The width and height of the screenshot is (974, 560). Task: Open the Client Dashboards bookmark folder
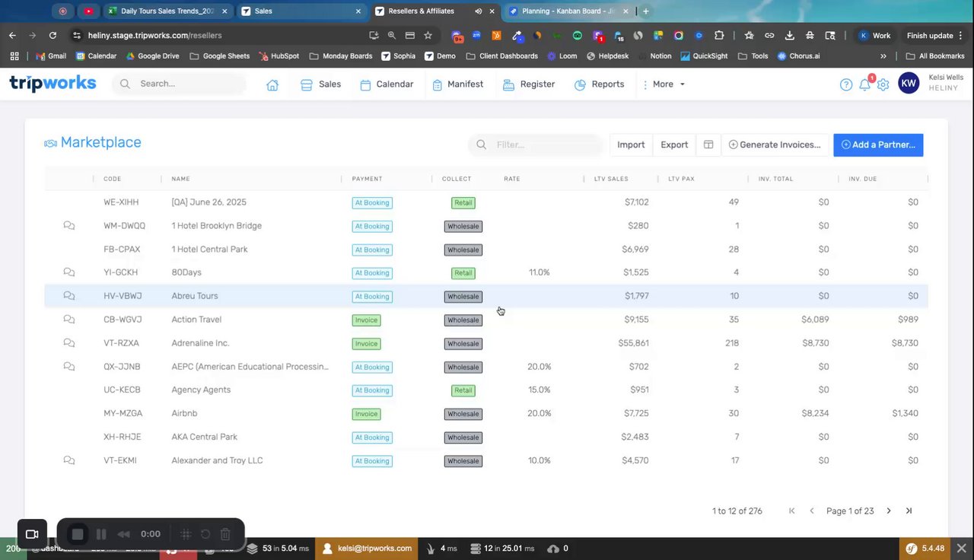pyautogui.click(x=501, y=56)
